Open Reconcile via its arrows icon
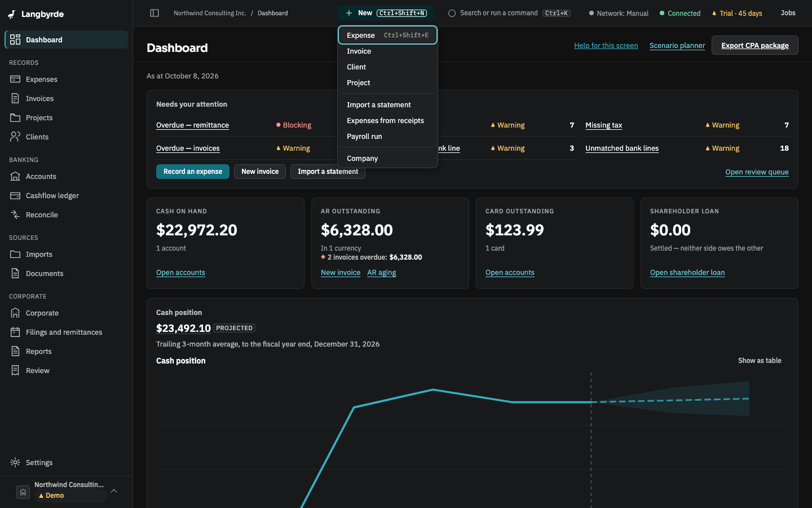The width and height of the screenshot is (812, 508). coord(15,214)
